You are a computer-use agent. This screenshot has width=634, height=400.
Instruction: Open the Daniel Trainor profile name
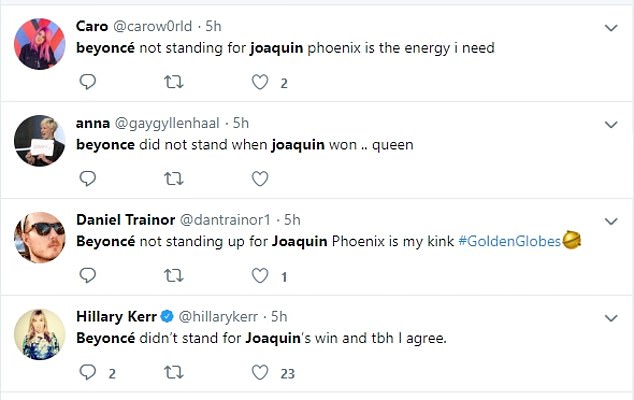[x=125, y=220]
